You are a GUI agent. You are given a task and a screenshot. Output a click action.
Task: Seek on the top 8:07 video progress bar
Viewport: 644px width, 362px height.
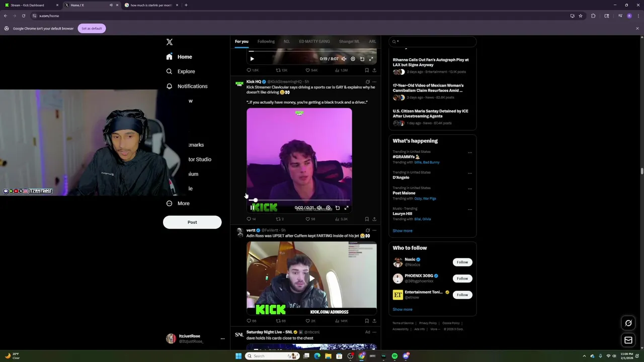(311, 51)
